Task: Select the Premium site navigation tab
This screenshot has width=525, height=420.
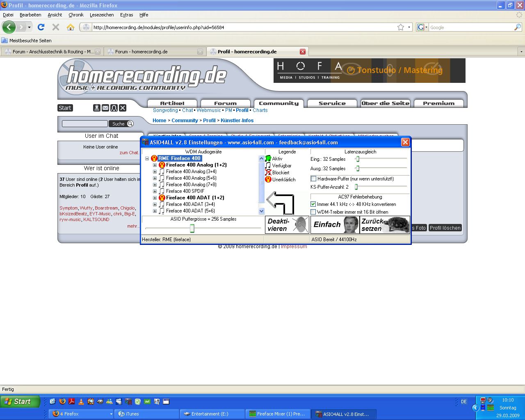Action: point(439,103)
